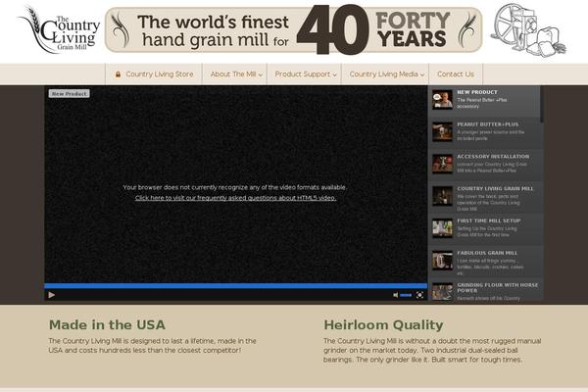Click the grain mill sketch illustration

click(x=528, y=30)
